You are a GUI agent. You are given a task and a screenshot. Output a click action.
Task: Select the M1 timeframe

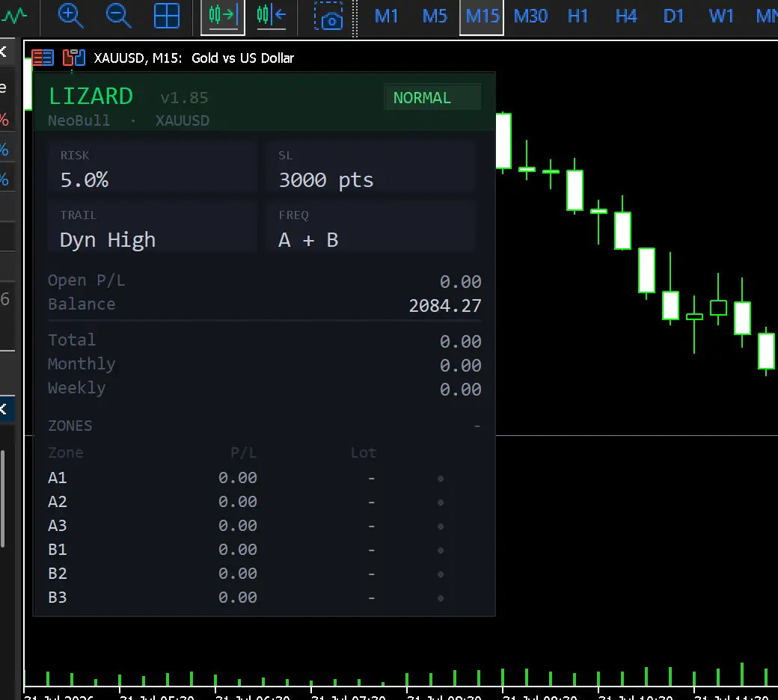coord(386,16)
